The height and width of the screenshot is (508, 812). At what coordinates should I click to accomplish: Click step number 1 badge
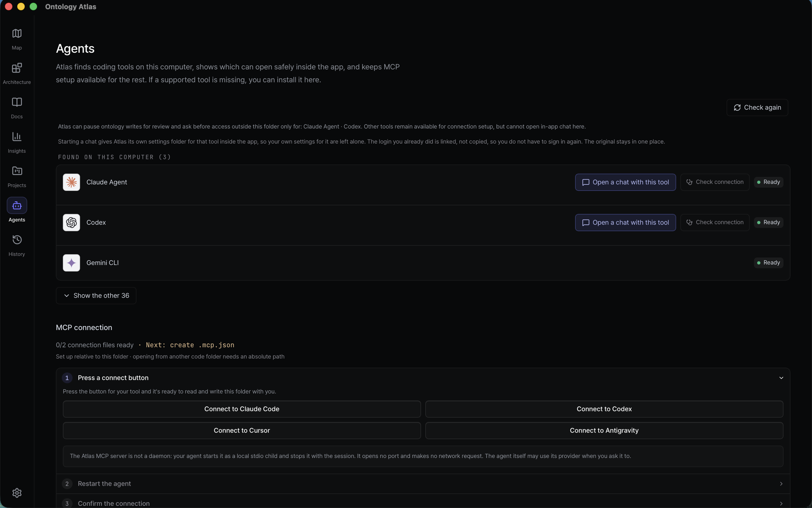click(67, 378)
